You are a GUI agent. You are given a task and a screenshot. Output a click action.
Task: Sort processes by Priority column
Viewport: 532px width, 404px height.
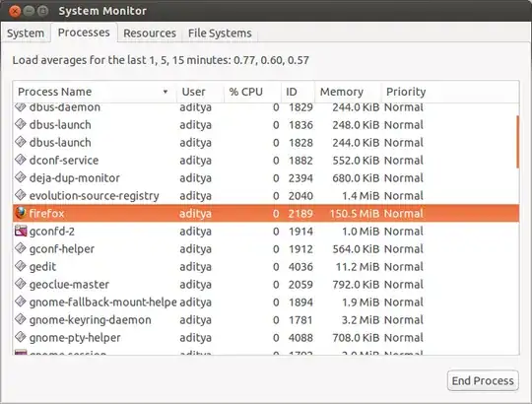[450, 92]
